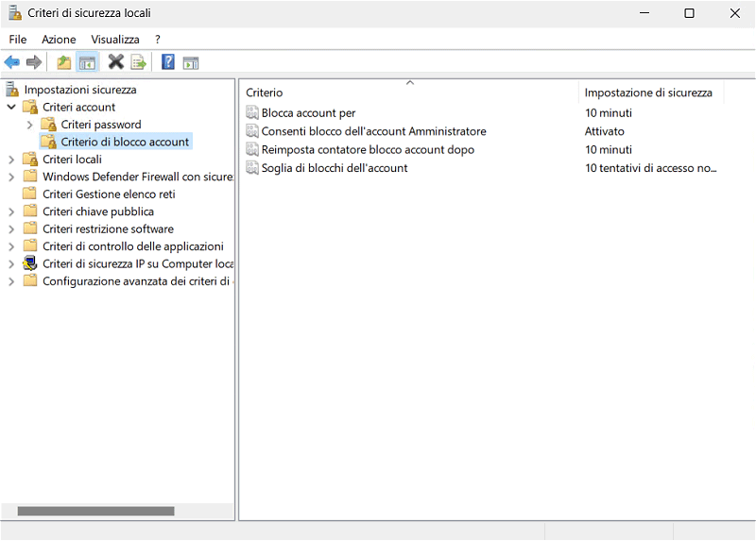Expand the Criteri restrizione software node

[x=11, y=228]
